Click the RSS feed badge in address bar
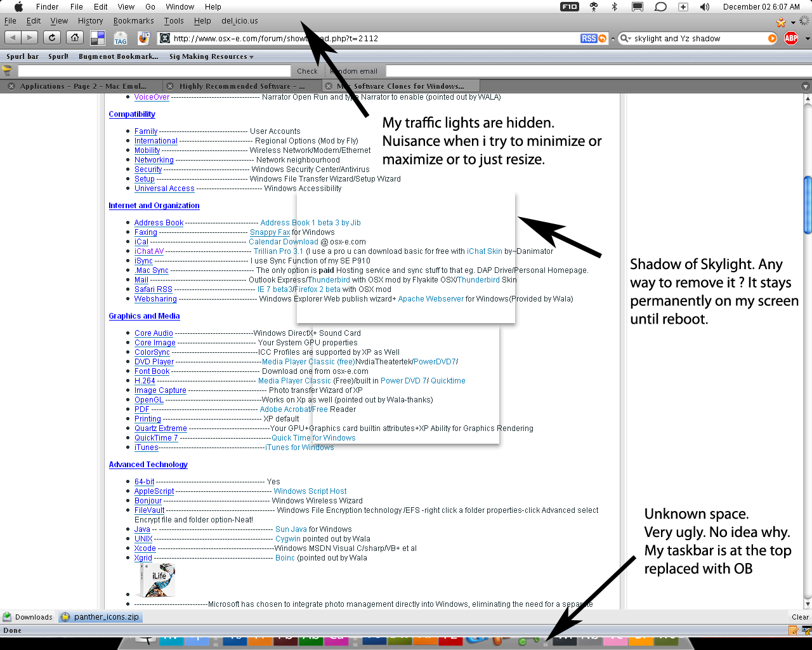This screenshot has width=812, height=650. pyautogui.click(x=589, y=39)
